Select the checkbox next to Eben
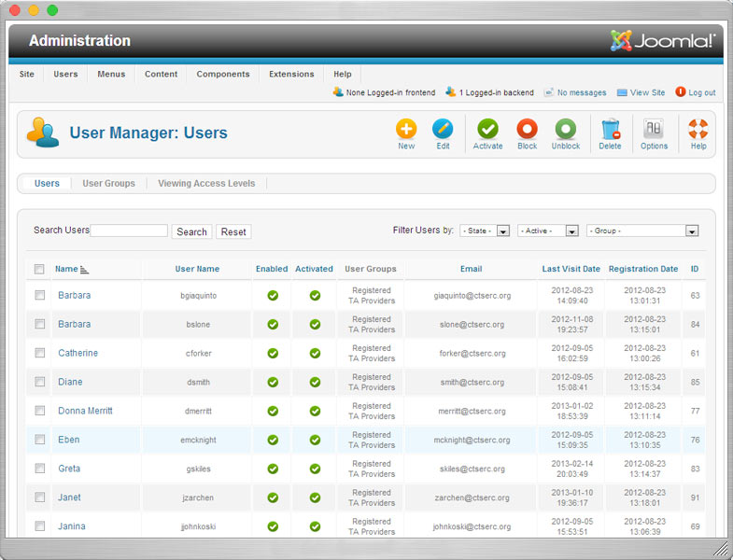Viewport: 733px width, 560px height. [x=40, y=440]
